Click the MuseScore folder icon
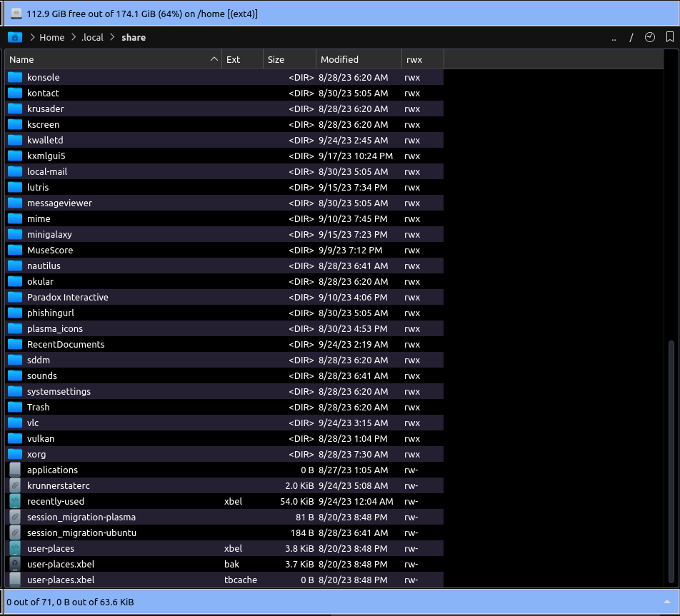Screen dimensions: 680x616 15,250
